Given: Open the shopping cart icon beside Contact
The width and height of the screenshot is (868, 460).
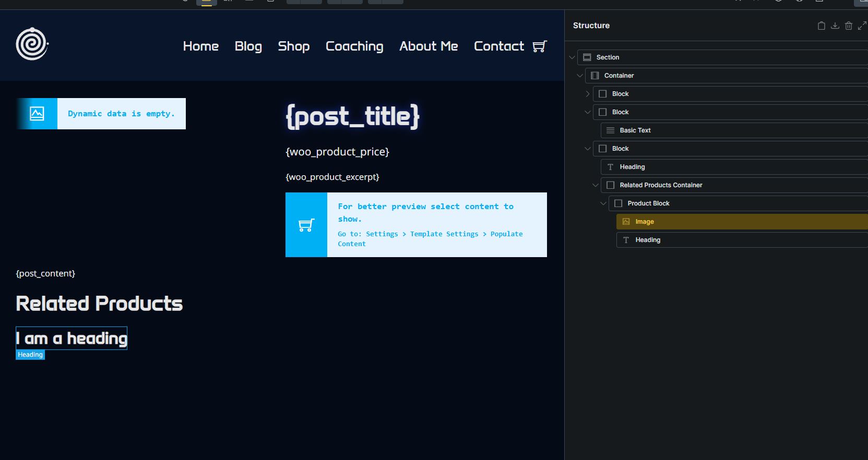Looking at the screenshot, I should [539, 46].
